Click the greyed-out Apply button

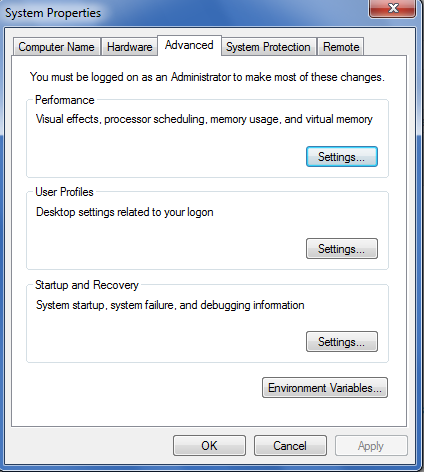coord(371,446)
